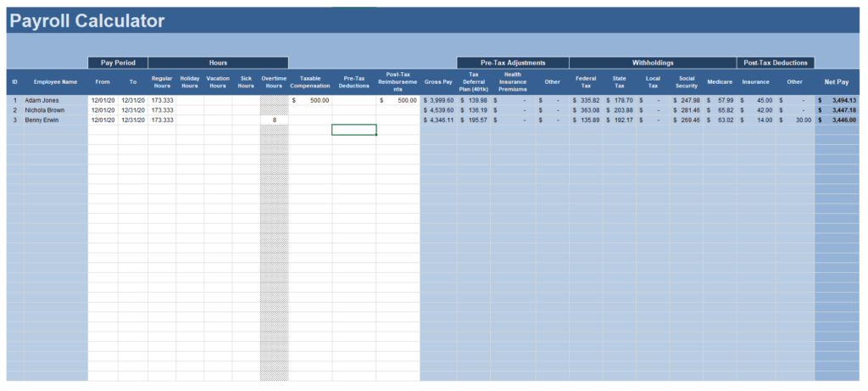The height and width of the screenshot is (391, 868).
Task: Select the Social Security column header
Action: tap(687, 82)
